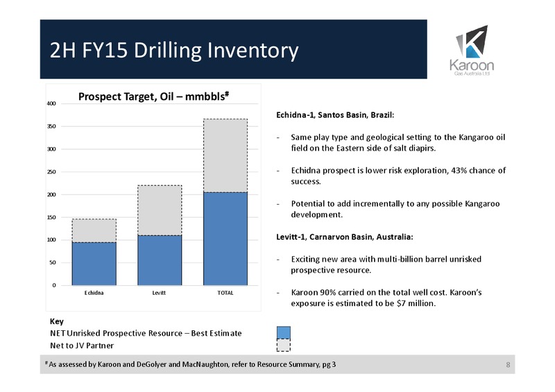Viewport: 555px width, 392px height.
Task: Click heading 'Levitt-1, Carnarvon Basin, Australia:'
Action: (344, 237)
